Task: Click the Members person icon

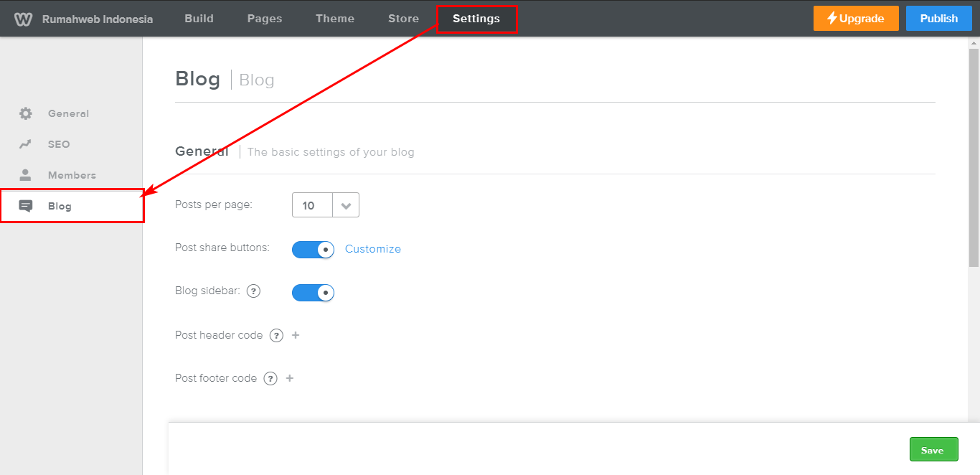Action: [26, 175]
